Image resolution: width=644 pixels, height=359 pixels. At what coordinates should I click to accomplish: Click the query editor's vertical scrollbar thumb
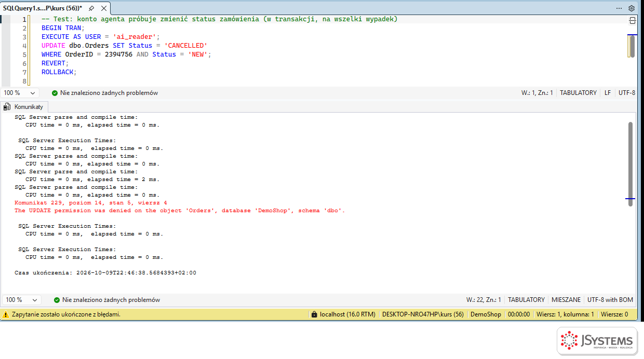tap(632, 46)
